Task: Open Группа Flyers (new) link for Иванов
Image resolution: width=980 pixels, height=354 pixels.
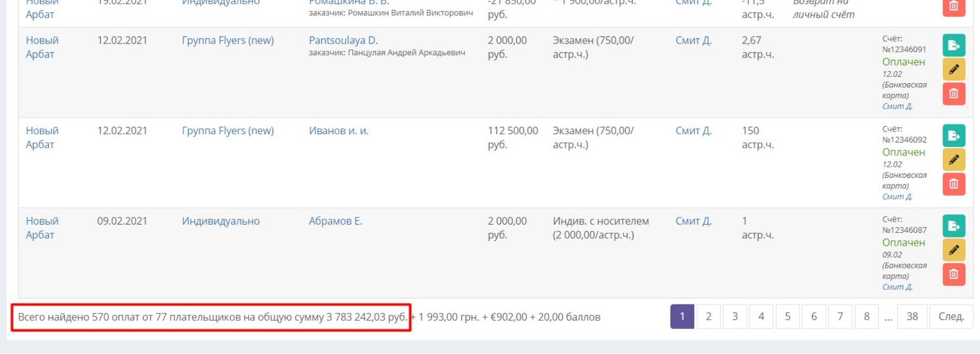Action: pyautogui.click(x=228, y=131)
